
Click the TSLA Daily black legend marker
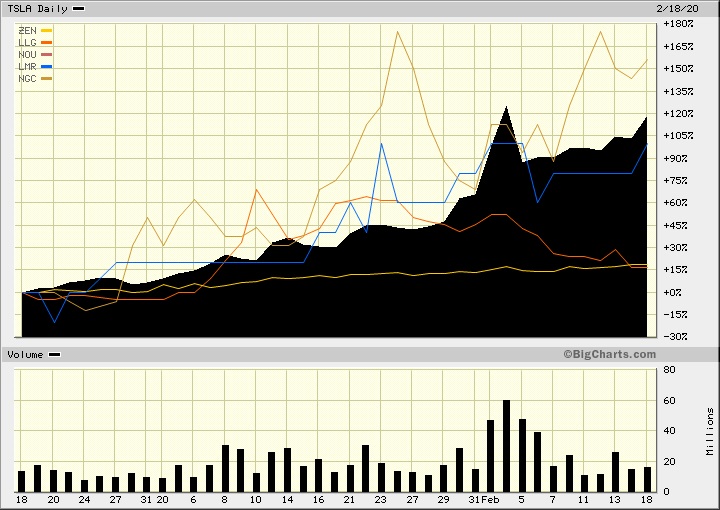pos(79,8)
